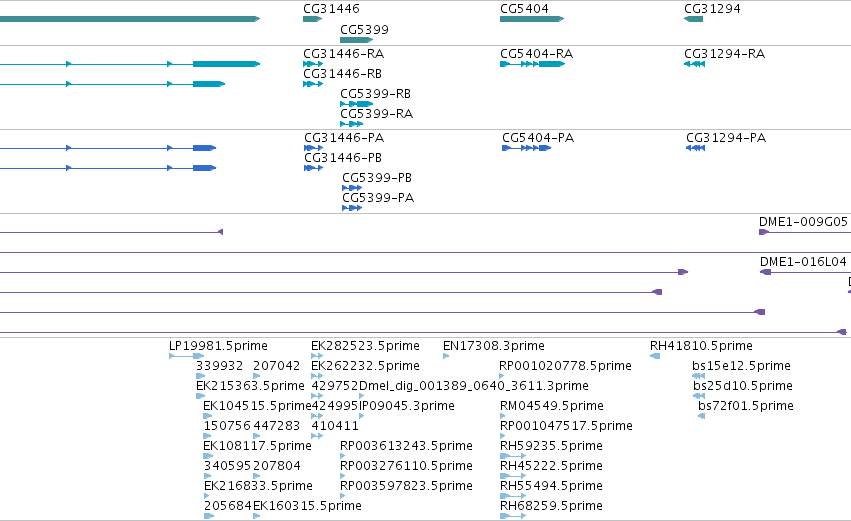Click feature 207804
This screenshot has width=851, height=521.
[257, 476]
